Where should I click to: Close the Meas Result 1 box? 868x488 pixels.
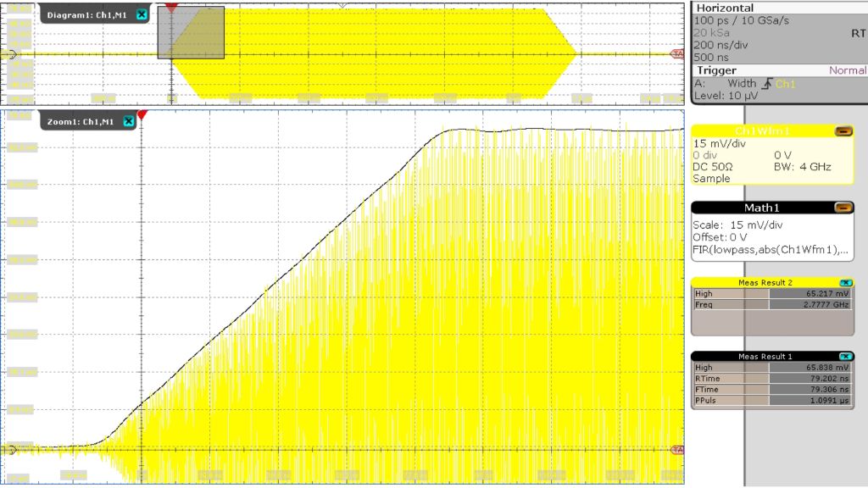(x=845, y=357)
